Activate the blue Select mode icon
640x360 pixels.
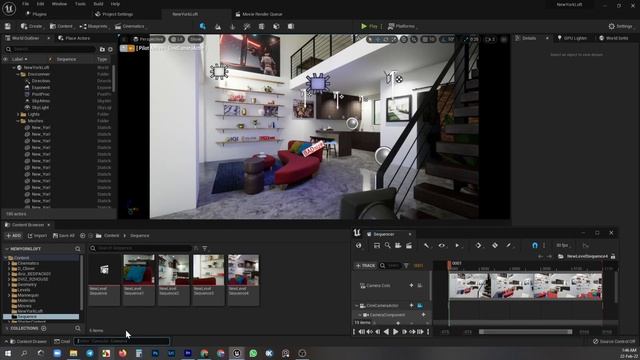pos(203,26)
